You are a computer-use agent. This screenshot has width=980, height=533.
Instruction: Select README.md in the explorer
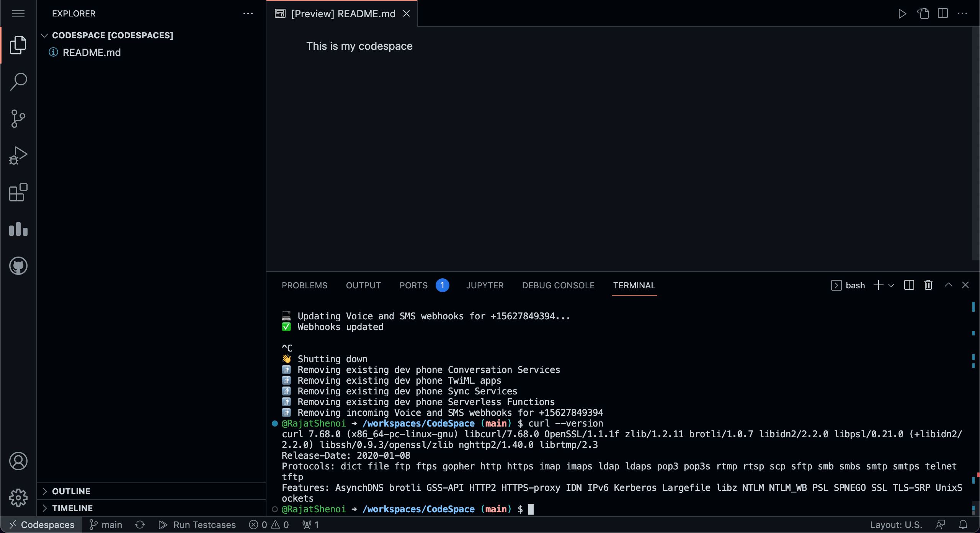(x=91, y=52)
